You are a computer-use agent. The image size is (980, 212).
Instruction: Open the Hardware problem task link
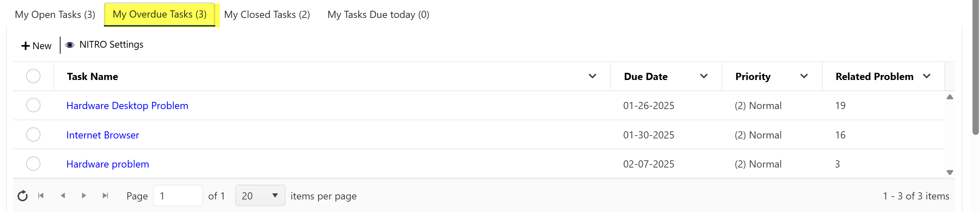click(x=108, y=164)
